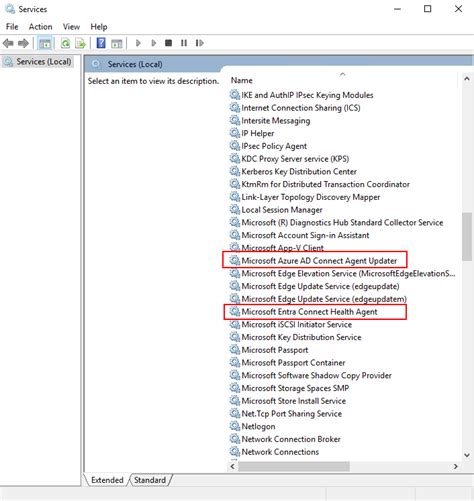Image resolution: width=474 pixels, height=501 pixels.
Task: Open the blue Help question-mark icon
Action: (101, 43)
